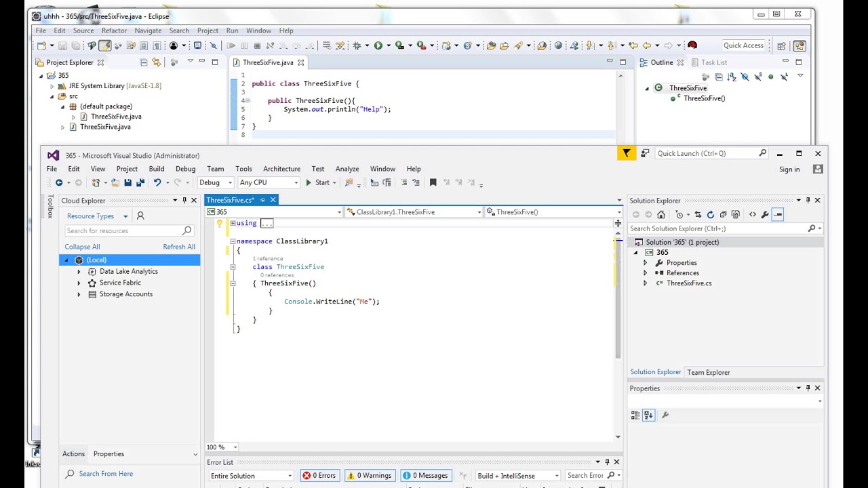Click Link with Editor in Eclipse Project Explorer
The height and width of the screenshot is (488, 868).
[x=156, y=62]
